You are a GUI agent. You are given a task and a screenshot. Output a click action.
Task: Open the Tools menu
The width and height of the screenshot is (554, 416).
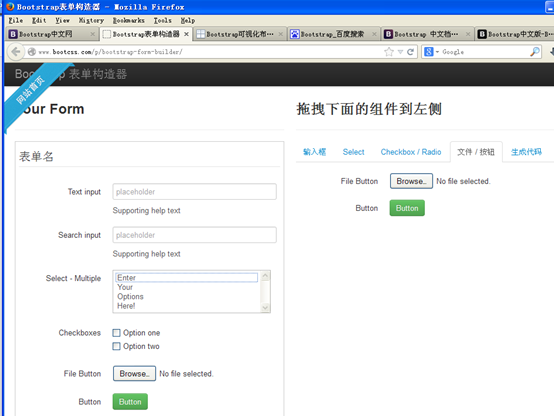(x=163, y=20)
